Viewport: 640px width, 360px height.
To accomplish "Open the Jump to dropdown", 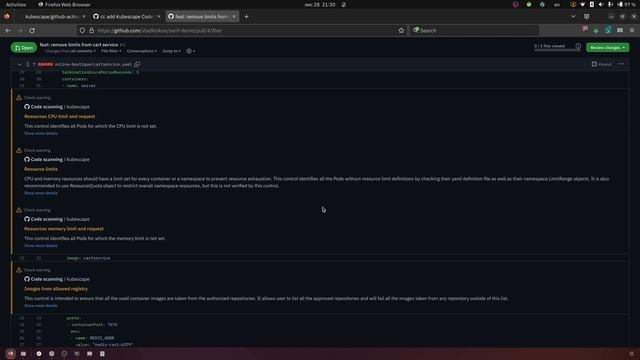I will (171, 51).
